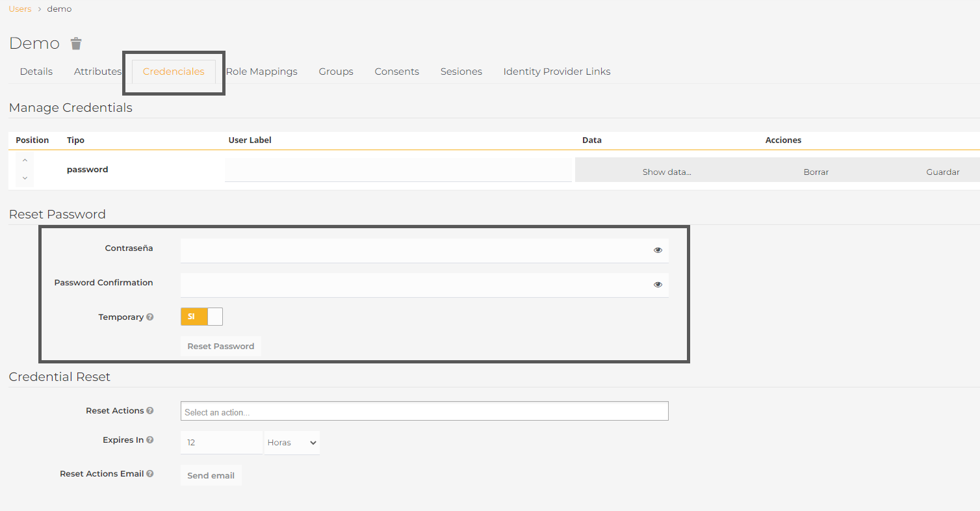Click help icon beside Reset Actions

tap(150, 411)
